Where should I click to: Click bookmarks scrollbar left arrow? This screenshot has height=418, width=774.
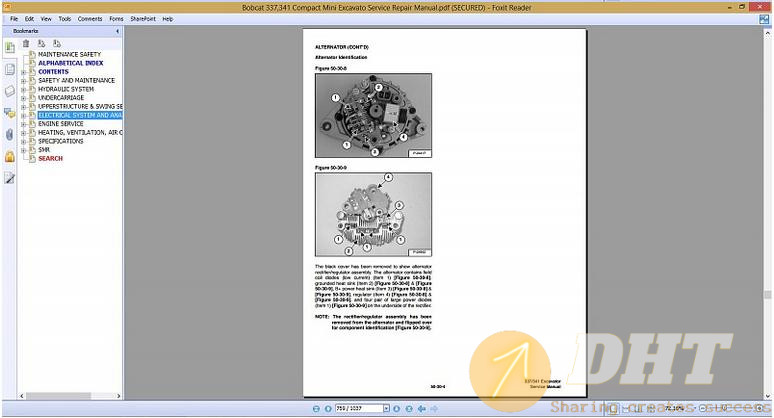pyautogui.click(x=22, y=396)
